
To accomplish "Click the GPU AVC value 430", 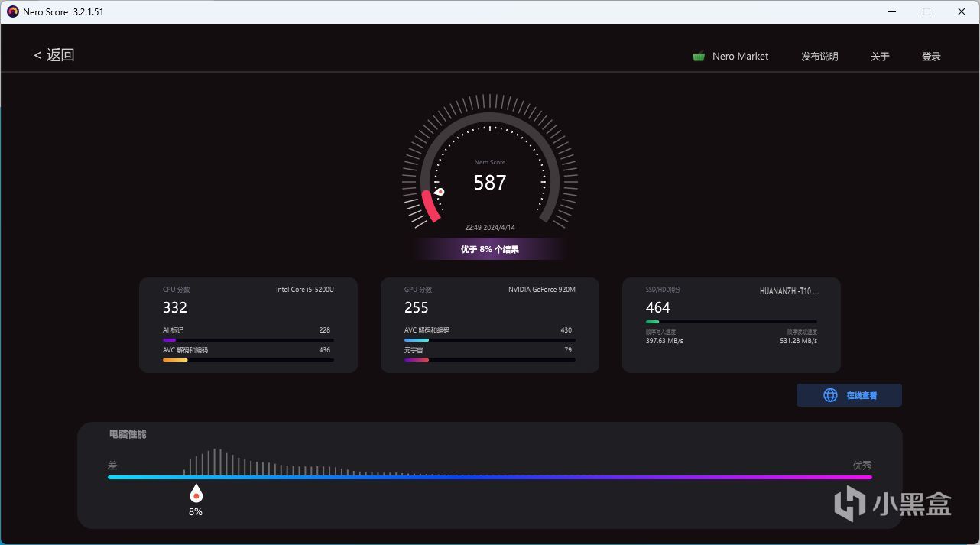I will point(566,330).
